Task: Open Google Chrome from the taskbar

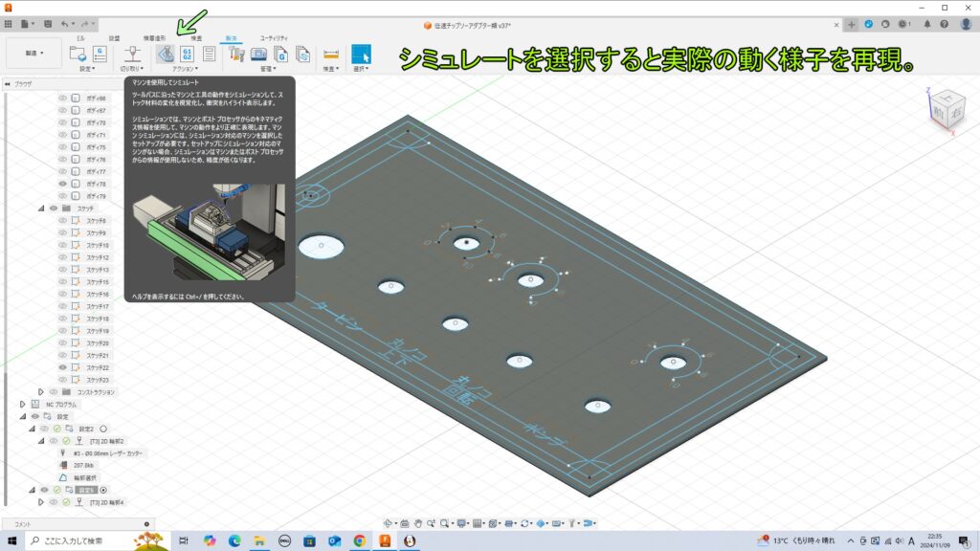Action: click(360, 541)
